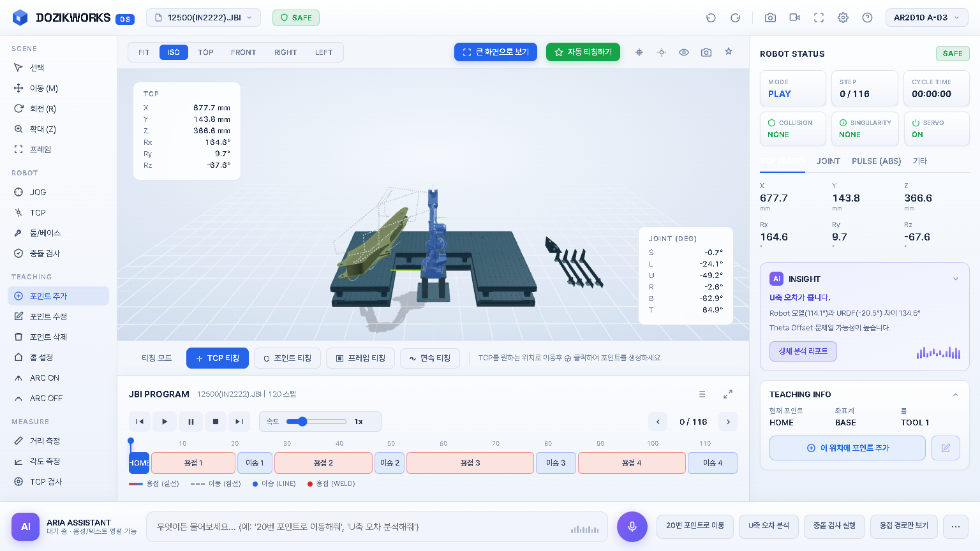Enter fullscreen via top-bar icon

click(819, 18)
